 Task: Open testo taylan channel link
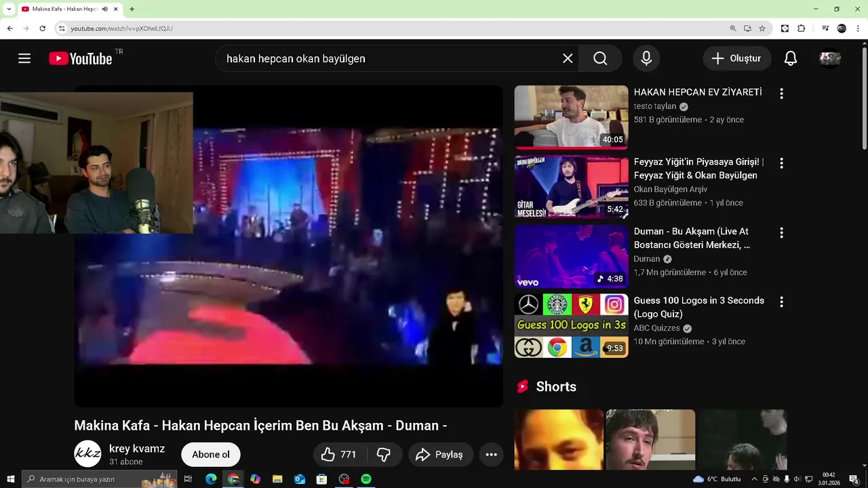655,106
